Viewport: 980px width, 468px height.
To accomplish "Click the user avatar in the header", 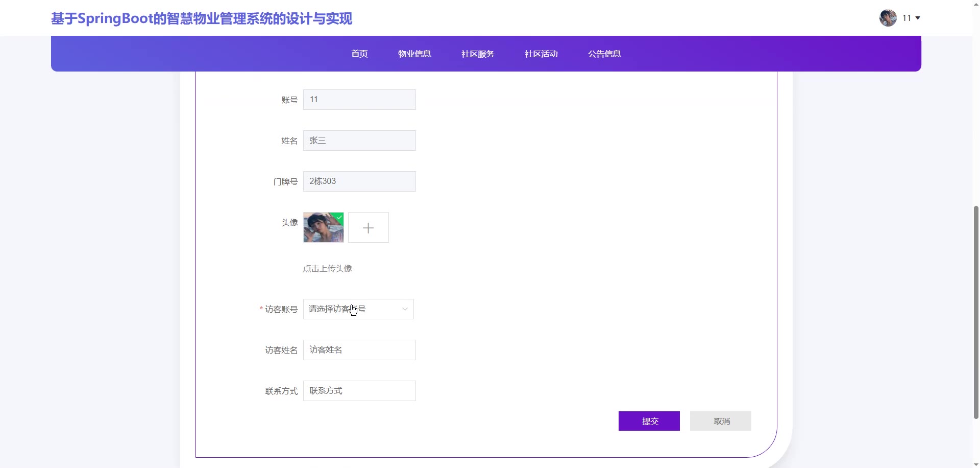I will tap(888, 18).
